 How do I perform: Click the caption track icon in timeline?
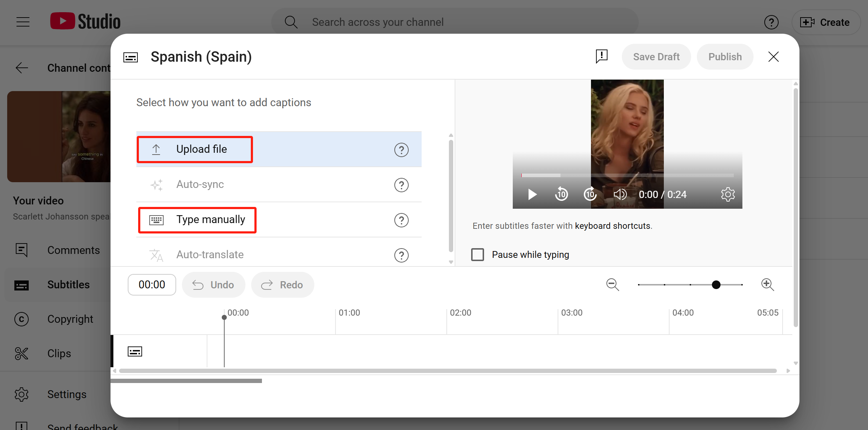pyautogui.click(x=135, y=351)
